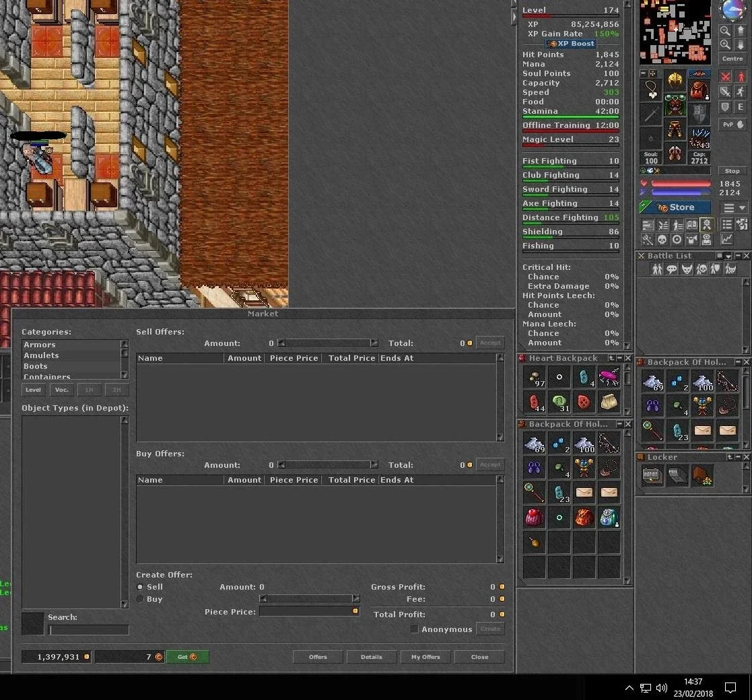
Task: Select the Sell radio button
Action: (x=140, y=587)
